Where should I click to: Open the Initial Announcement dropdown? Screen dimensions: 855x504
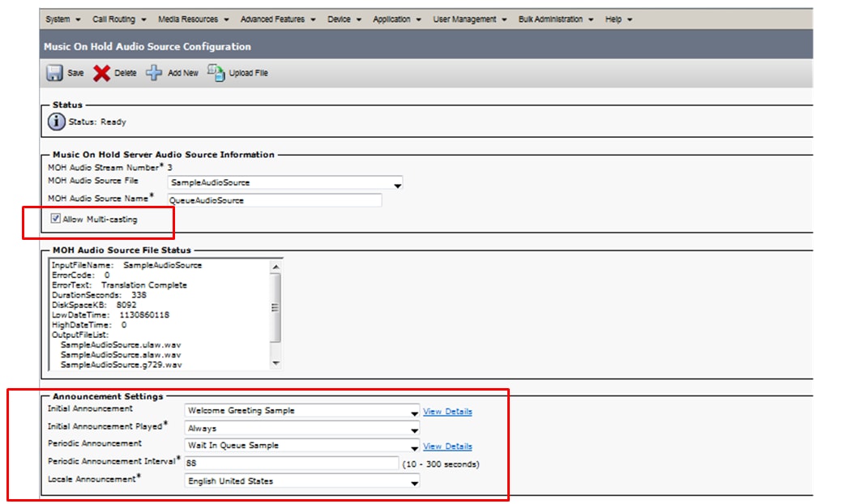click(413, 412)
